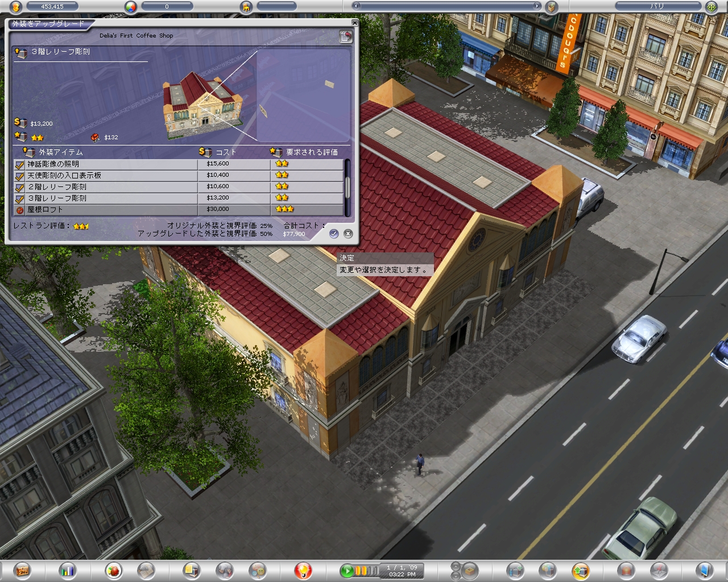The height and width of the screenshot is (582, 728).
Task: Click the $10,400 cost cell
Action: pyautogui.click(x=218, y=175)
